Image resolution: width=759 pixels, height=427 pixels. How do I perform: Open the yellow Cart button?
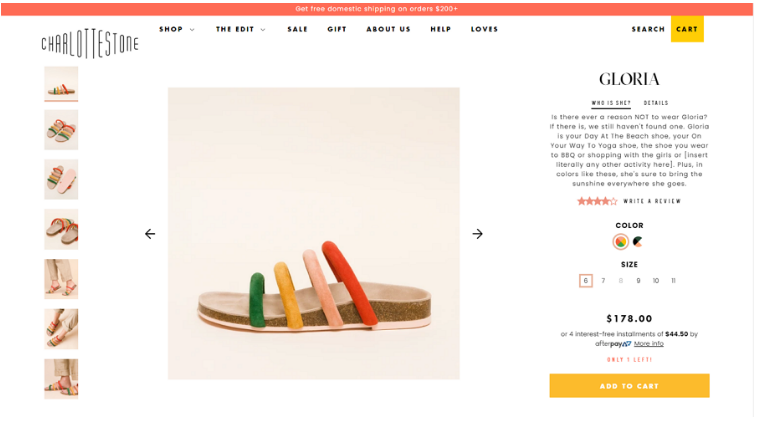coord(687,29)
